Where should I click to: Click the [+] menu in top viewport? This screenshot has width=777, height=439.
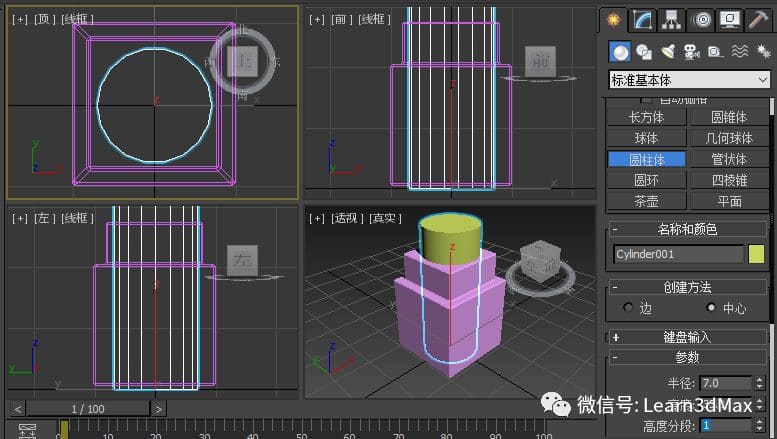pyautogui.click(x=20, y=19)
